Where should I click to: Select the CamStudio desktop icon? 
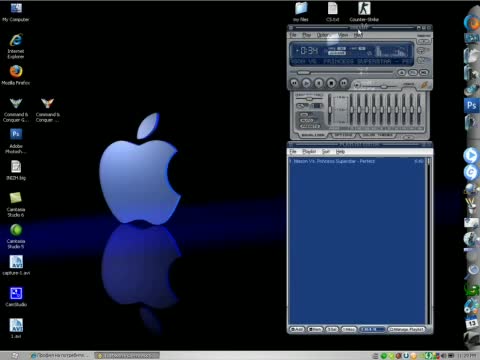(x=16, y=297)
